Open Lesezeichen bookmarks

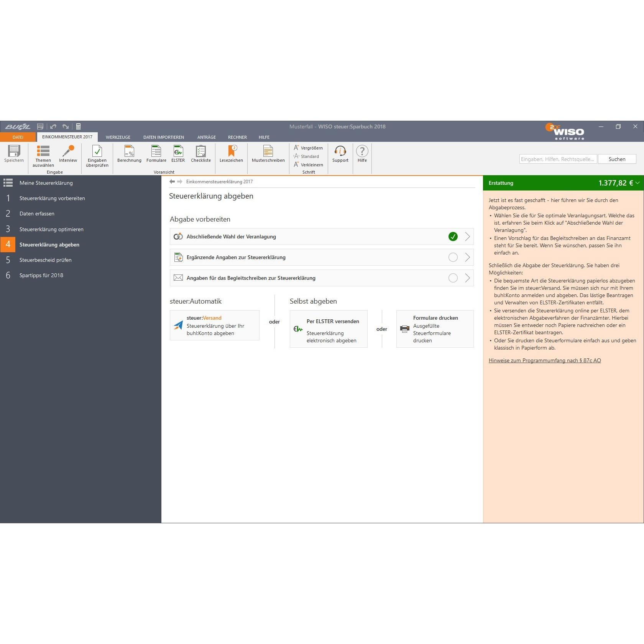[231, 154]
